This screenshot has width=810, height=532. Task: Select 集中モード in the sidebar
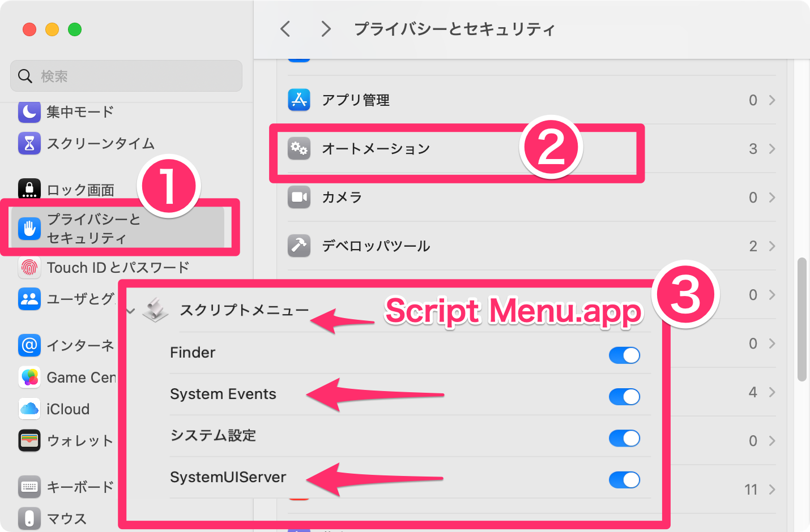coord(80,111)
